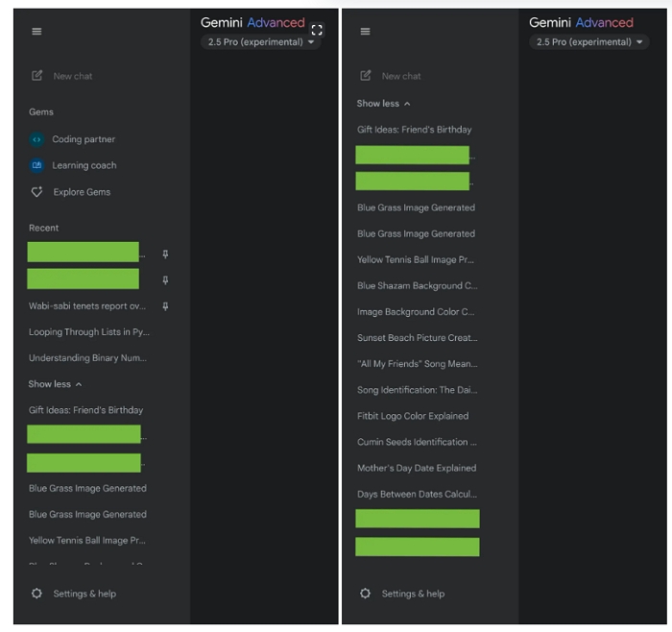Click the New chat pencil icon in left screenshot
The image size is (672, 632).
point(36,76)
